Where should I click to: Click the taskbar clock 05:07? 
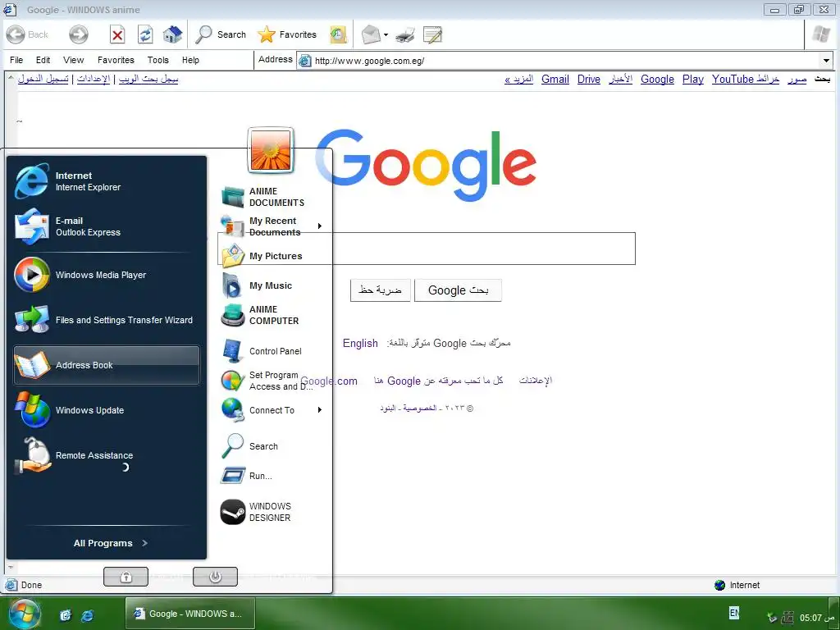818,619
